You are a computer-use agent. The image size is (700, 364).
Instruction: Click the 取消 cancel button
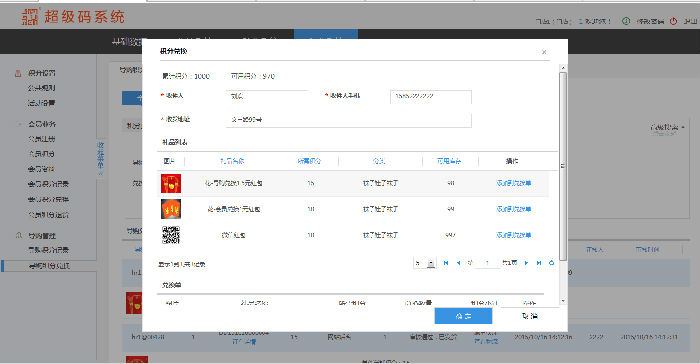pos(529,316)
